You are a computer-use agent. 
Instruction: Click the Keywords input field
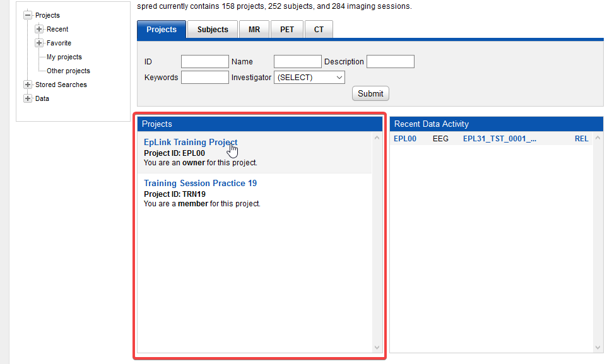204,78
